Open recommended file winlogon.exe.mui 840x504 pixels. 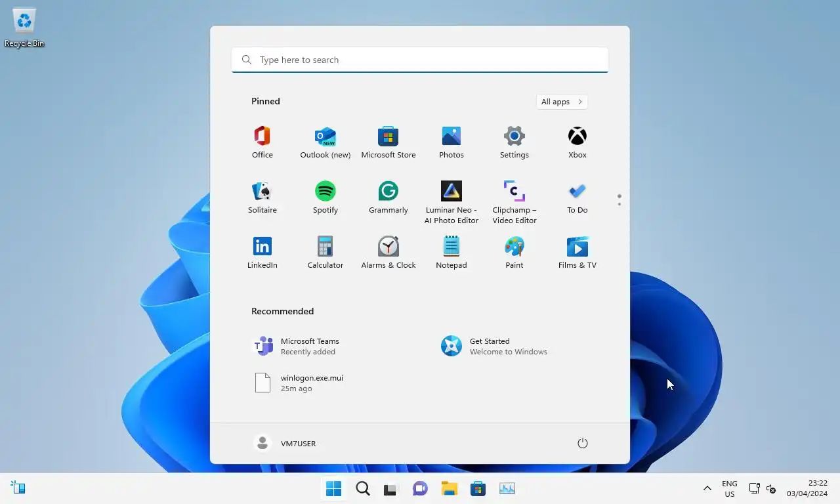(x=299, y=383)
